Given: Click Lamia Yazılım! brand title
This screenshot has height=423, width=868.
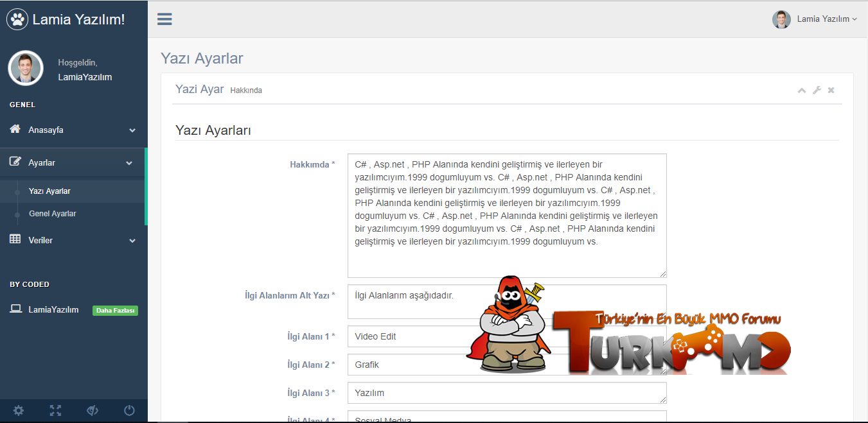Looking at the screenshot, I should click(78, 19).
